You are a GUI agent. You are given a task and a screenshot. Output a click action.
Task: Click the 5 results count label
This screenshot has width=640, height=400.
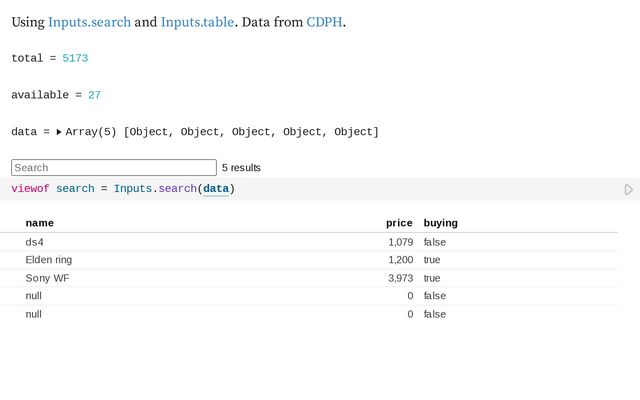[x=241, y=168]
